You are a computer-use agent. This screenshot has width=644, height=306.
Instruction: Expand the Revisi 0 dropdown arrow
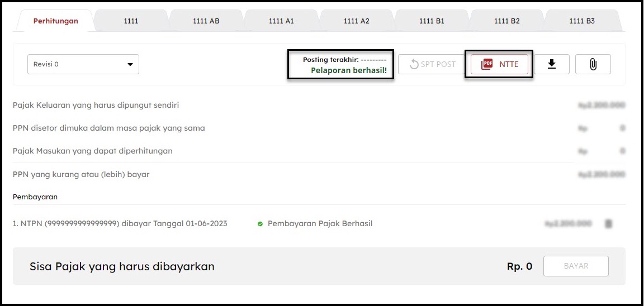point(130,64)
